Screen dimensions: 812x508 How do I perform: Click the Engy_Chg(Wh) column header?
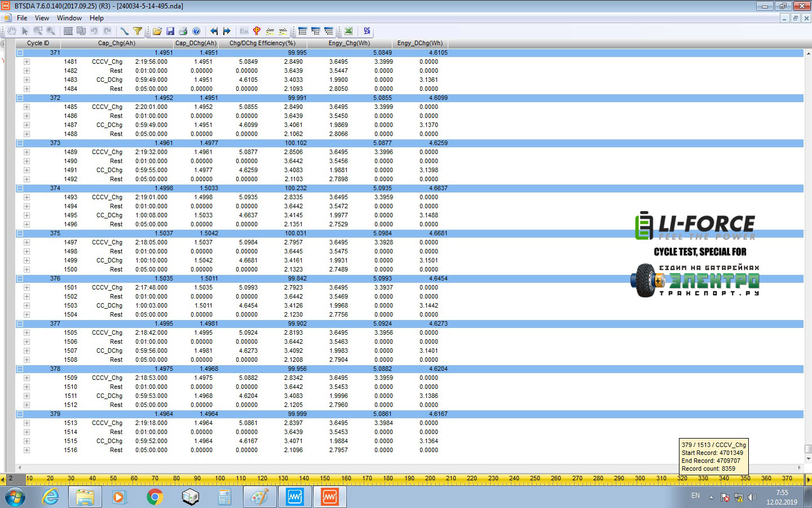(350, 43)
